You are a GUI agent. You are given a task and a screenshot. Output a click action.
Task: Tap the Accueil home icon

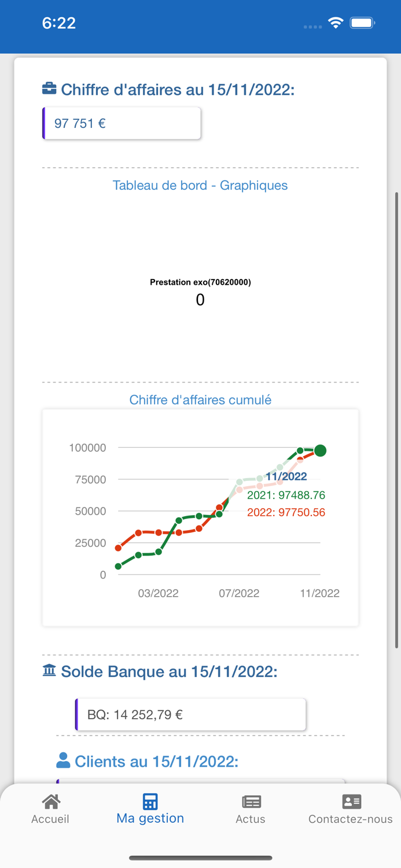[x=51, y=801]
